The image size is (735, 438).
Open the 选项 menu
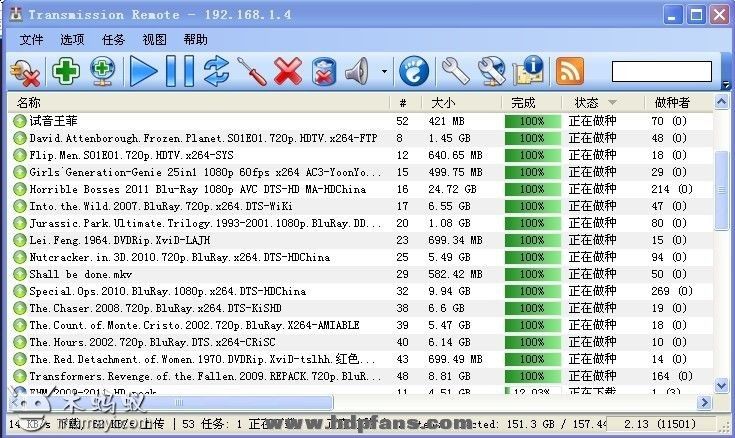coord(72,40)
